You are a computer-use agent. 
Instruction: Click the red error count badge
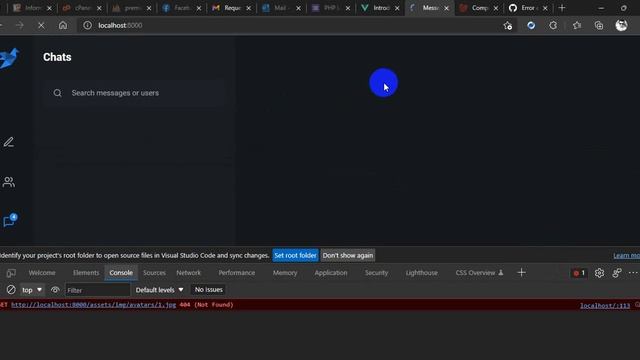click(x=579, y=273)
